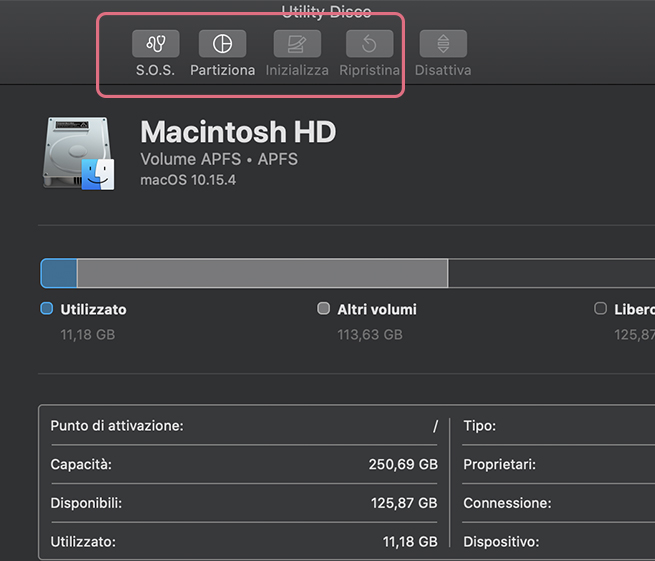Click the blue Utilizzato legend swatch
The height and width of the screenshot is (561, 655).
[46, 309]
